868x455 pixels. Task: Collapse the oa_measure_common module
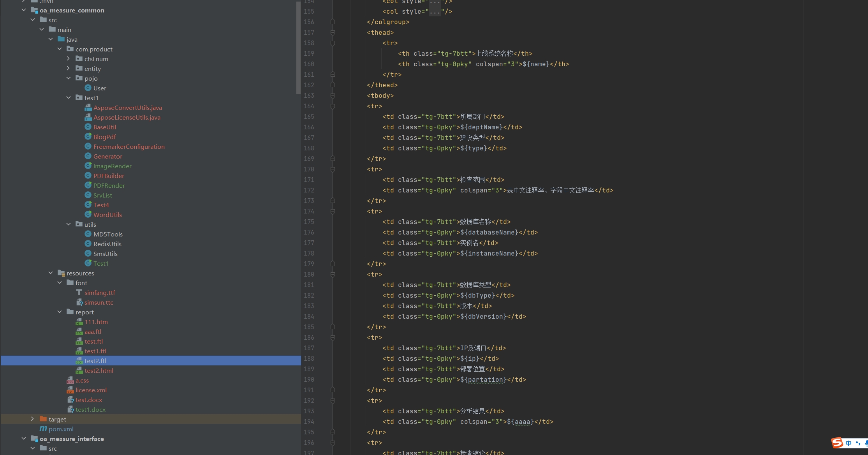click(x=24, y=10)
